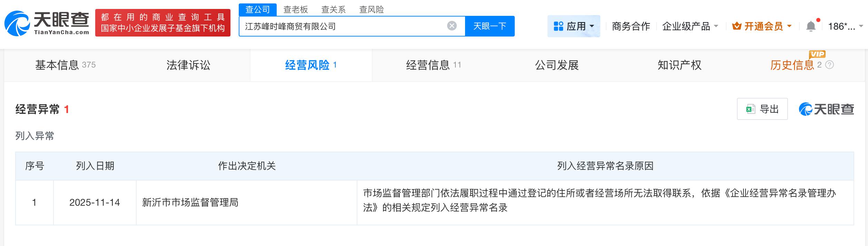Click the TianYanCha logo in header
The height and width of the screenshot is (246, 868).
click(47, 23)
